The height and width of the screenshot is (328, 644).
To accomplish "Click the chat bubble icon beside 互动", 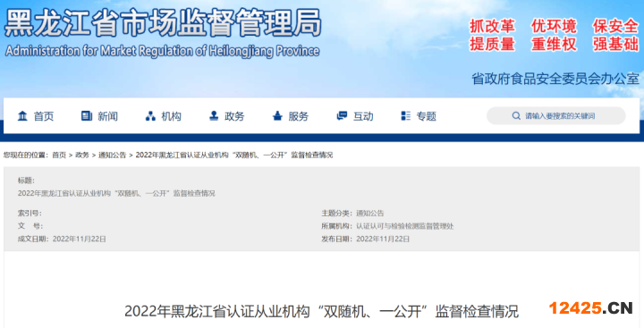I will click(342, 116).
